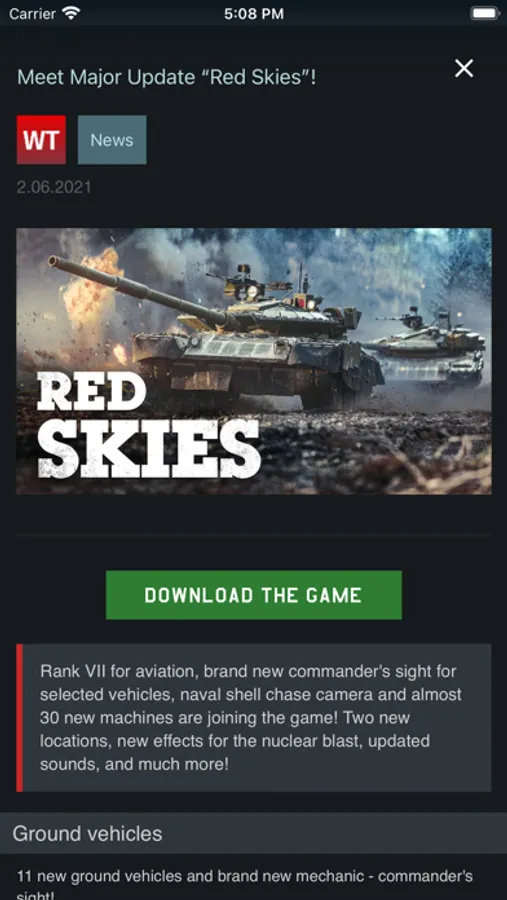Select the Rank VII aviation summary text

click(251, 717)
